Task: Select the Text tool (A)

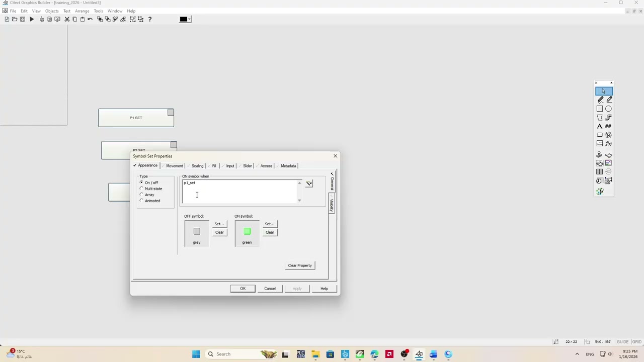Action: click(x=600, y=126)
